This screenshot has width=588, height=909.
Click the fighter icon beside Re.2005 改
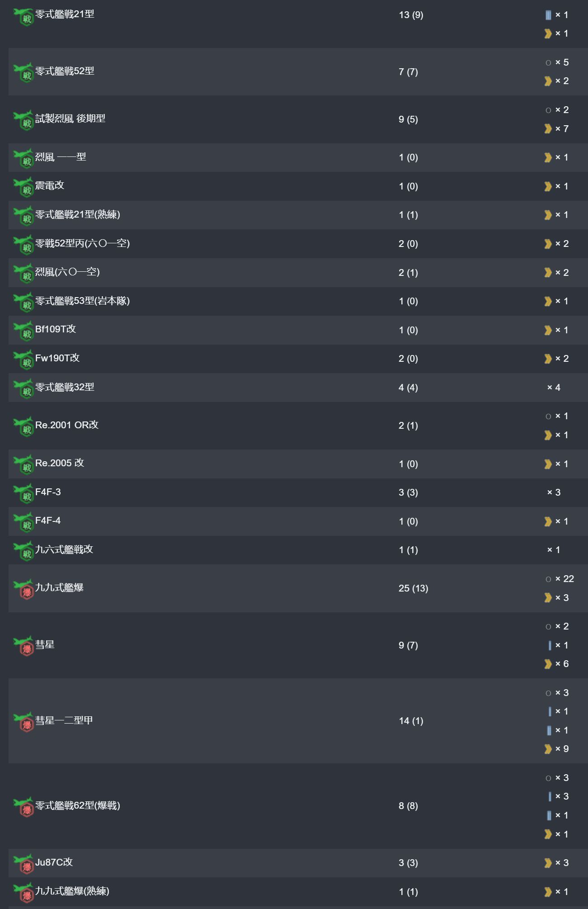(24, 465)
